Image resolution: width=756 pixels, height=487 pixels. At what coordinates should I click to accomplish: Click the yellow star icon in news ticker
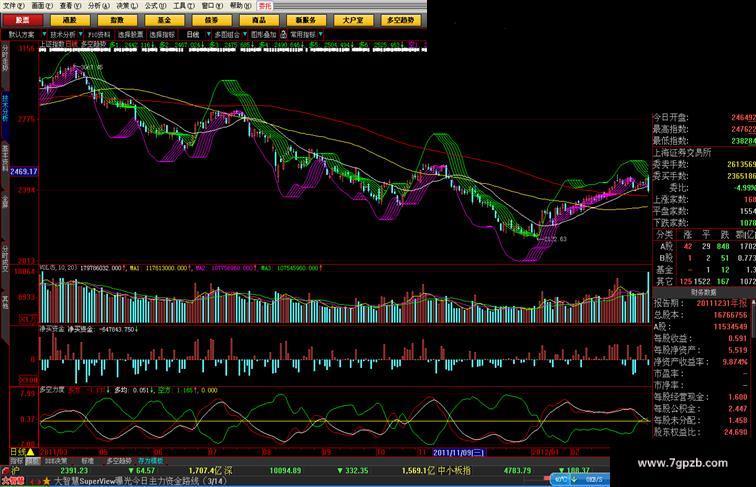47,481
